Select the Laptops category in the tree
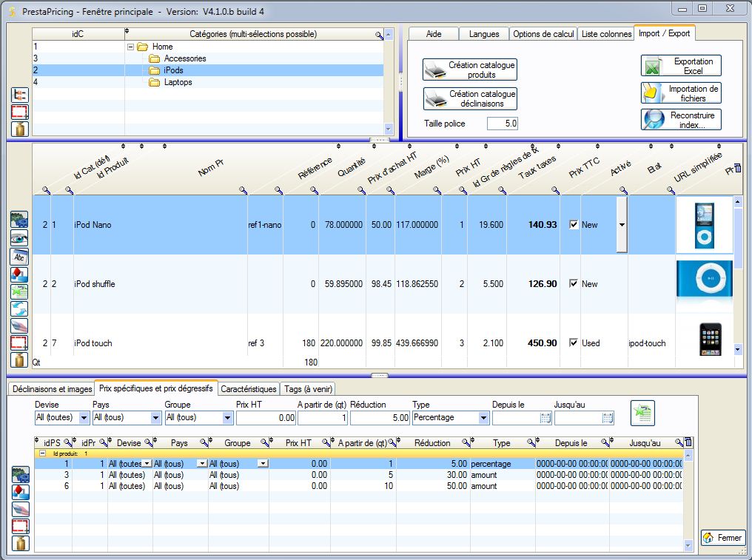 point(178,82)
